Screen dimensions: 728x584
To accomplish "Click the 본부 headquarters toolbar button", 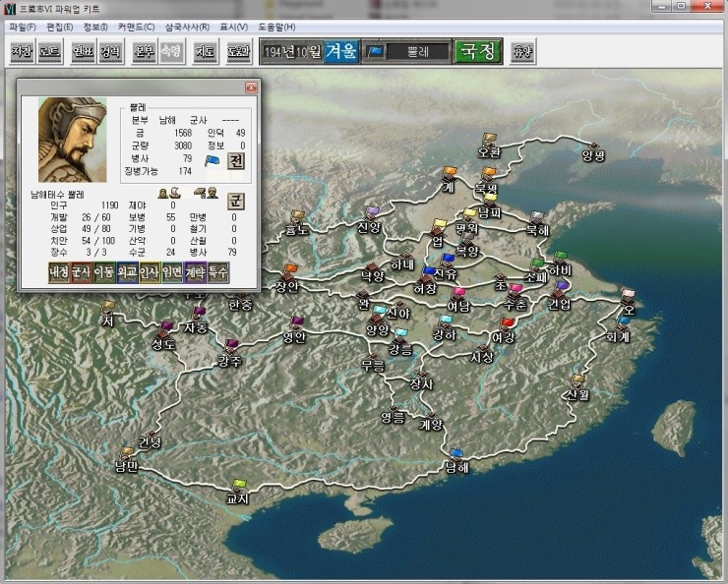I will tap(144, 51).
